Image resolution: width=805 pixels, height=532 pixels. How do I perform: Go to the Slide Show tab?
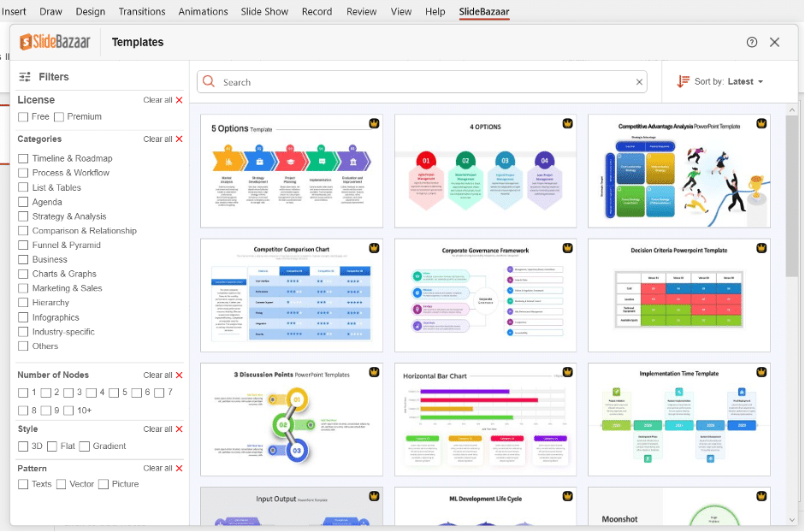point(264,11)
